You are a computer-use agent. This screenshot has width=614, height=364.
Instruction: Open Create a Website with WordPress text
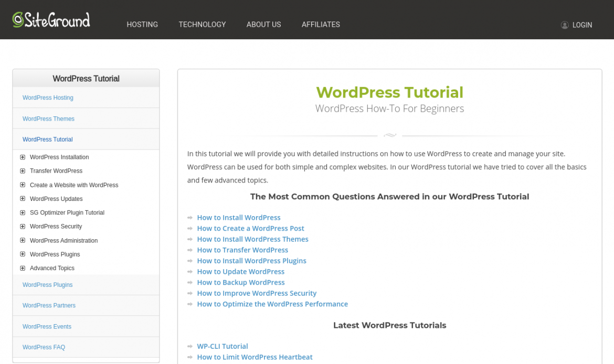click(74, 185)
